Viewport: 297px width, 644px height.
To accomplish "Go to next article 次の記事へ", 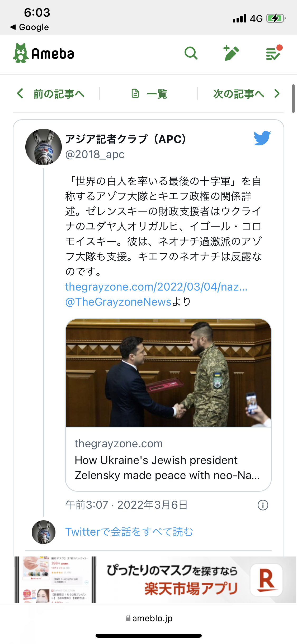I will pos(238,94).
